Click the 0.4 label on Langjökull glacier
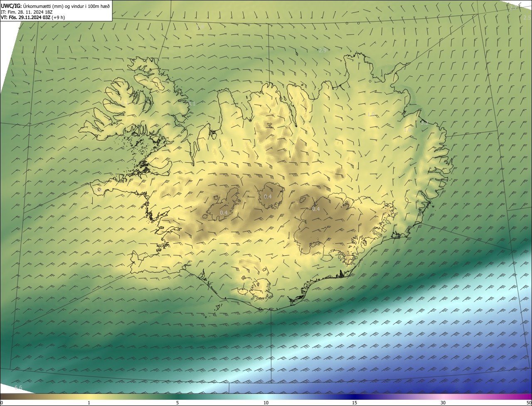Screen dimensions: 532x406 224,213
